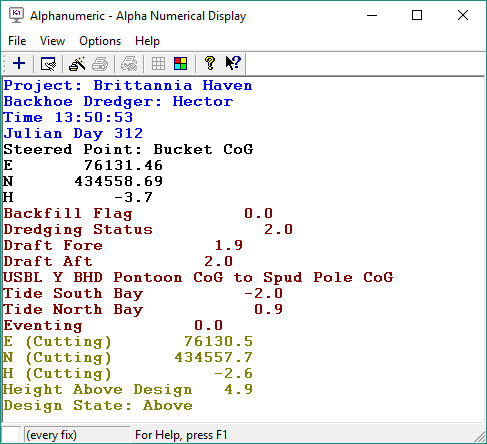Screen dimensions: 487x444
Task: Launch the print wizard icon
Action: 77,63
